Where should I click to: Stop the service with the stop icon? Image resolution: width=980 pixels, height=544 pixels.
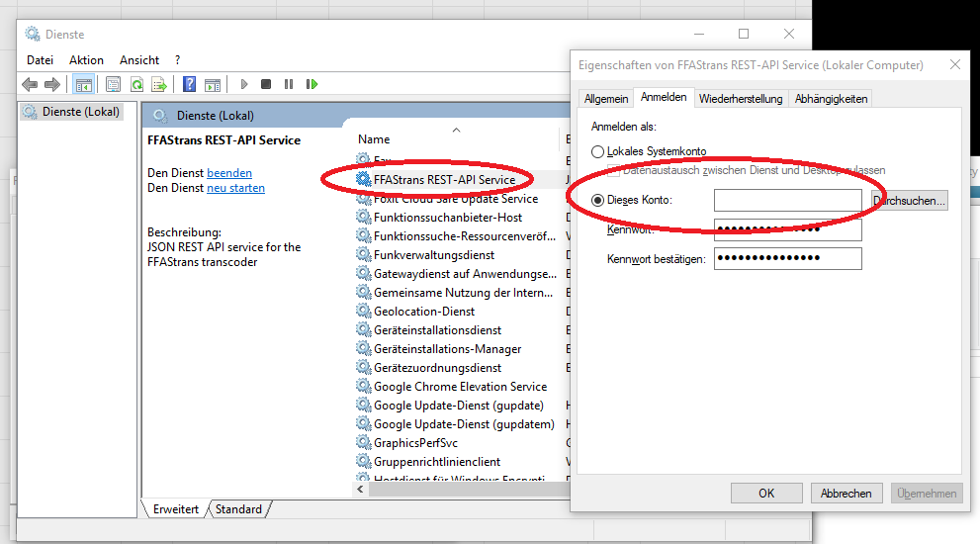click(x=266, y=84)
